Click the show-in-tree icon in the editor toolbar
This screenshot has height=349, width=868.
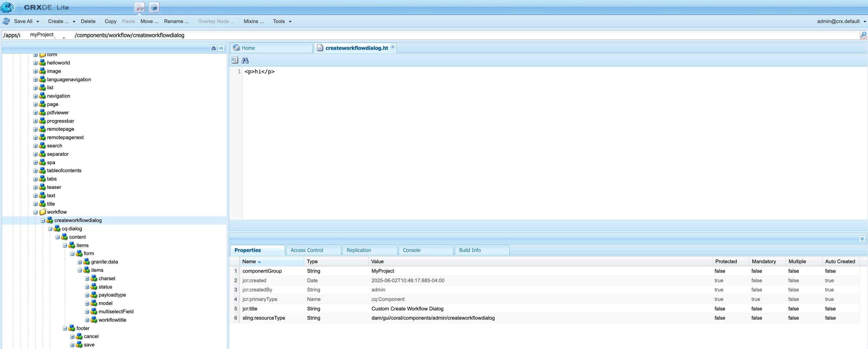pyautogui.click(x=235, y=60)
